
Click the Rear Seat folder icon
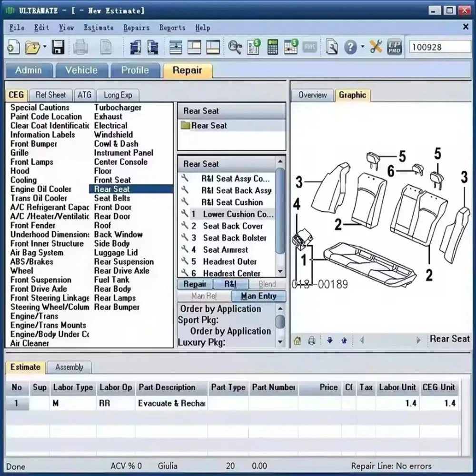pyautogui.click(x=185, y=125)
